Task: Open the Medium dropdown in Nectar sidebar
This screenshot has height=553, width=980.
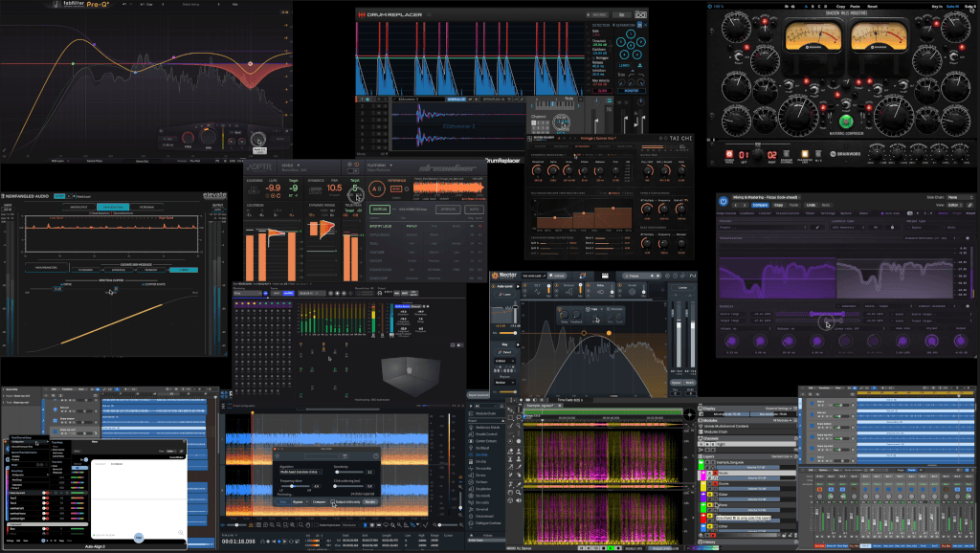Action: click(x=504, y=383)
